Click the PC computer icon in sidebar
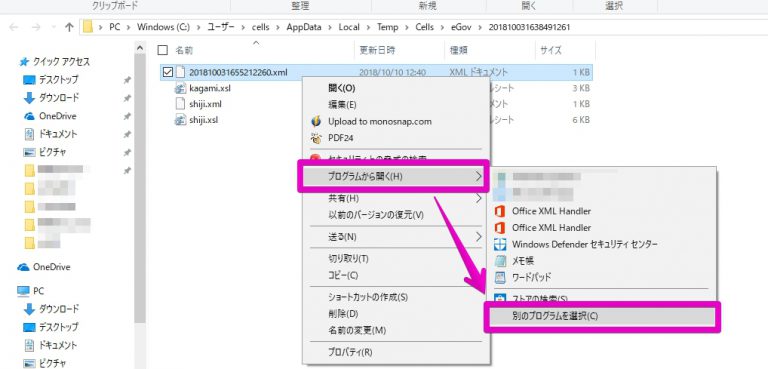 (23, 291)
